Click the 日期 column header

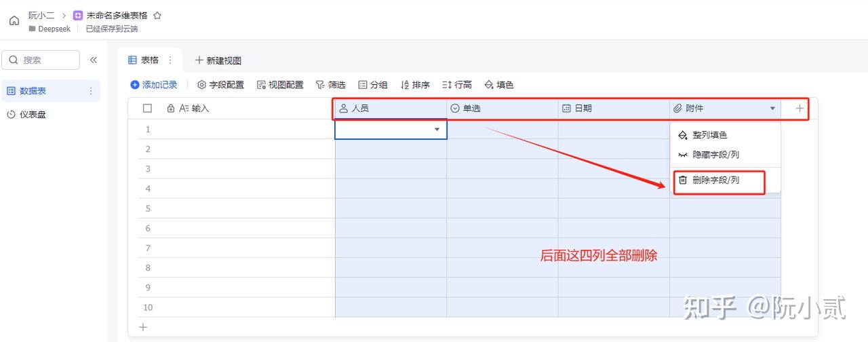coord(614,109)
